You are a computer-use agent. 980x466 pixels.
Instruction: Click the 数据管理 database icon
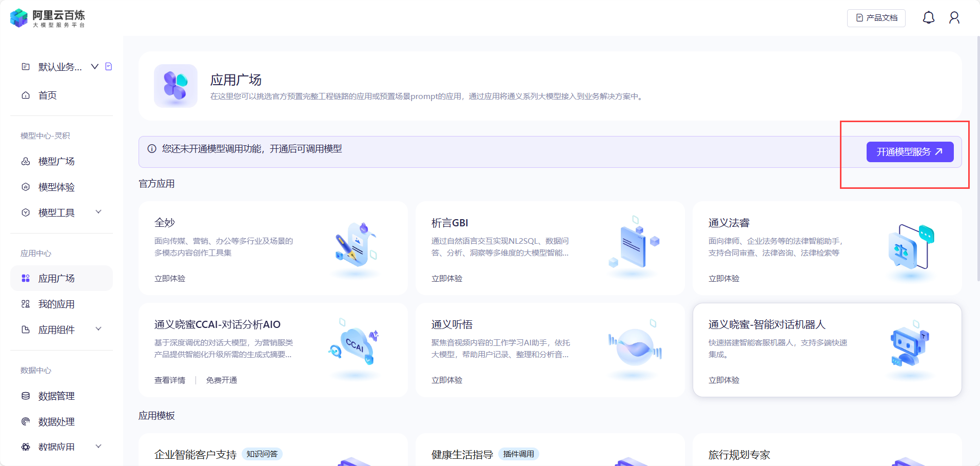[26, 396]
